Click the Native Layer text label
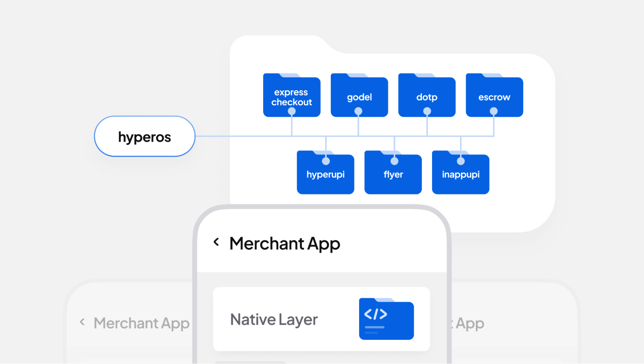This screenshot has height=364, width=644. click(274, 320)
